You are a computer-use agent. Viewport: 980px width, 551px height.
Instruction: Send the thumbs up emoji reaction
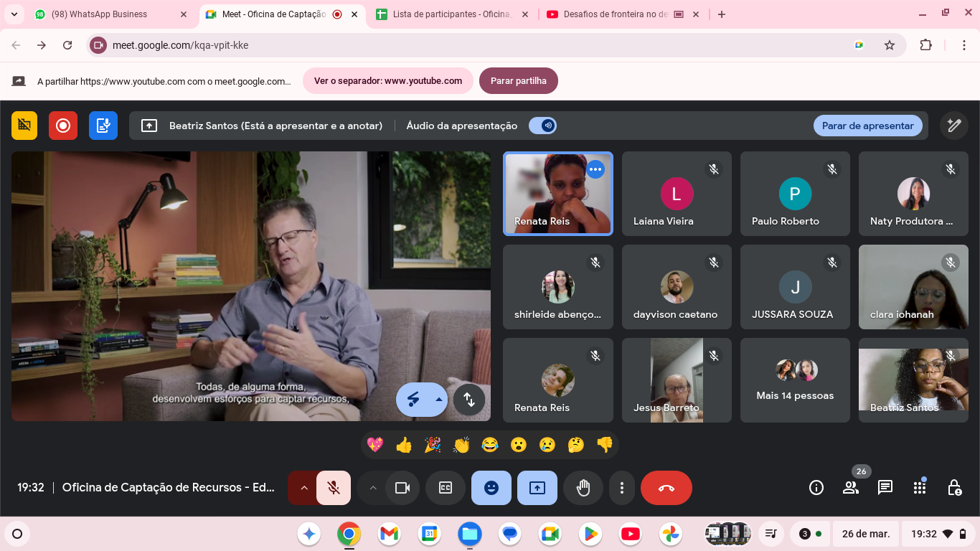(x=404, y=445)
